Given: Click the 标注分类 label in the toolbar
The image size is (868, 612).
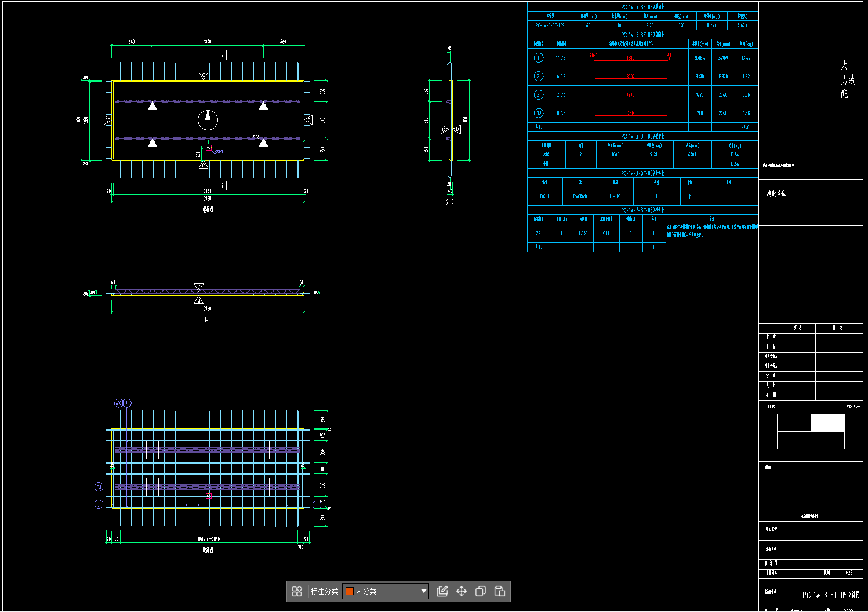Looking at the screenshot, I should 324,591.
